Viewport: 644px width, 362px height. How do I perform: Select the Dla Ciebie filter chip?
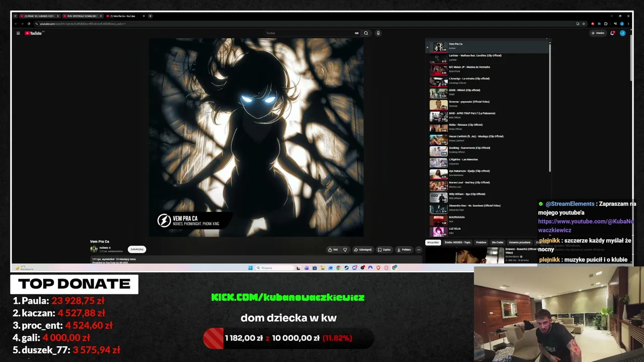(x=498, y=242)
